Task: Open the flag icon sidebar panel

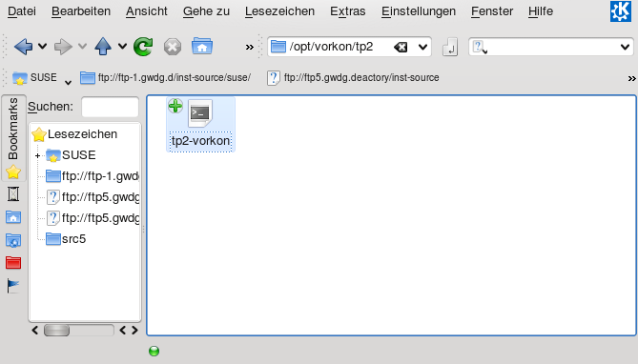Action: tap(13, 286)
